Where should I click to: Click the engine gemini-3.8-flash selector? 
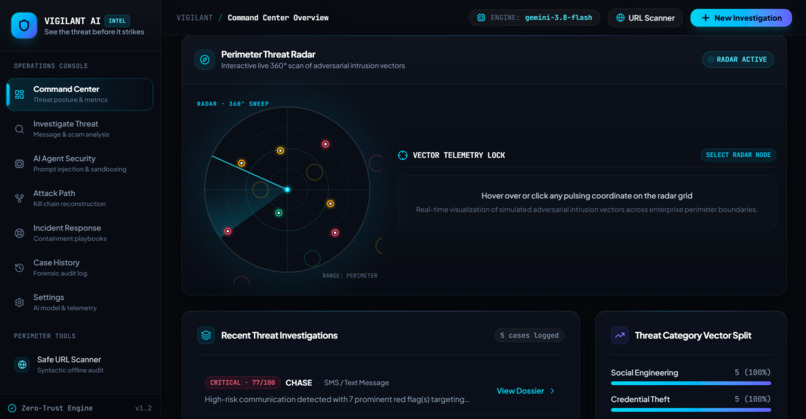coord(534,17)
